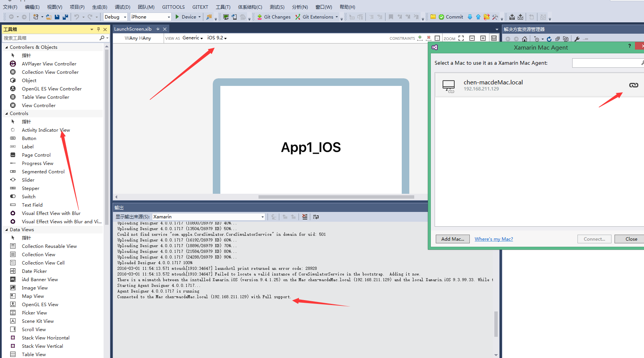Click the Home icon in Solution Explorer

tap(525, 39)
